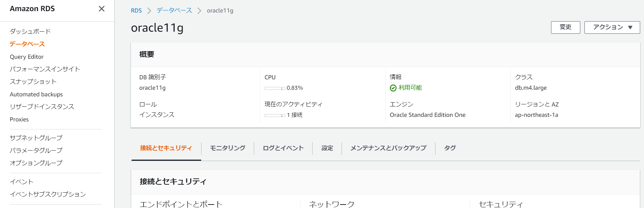This screenshot has height=208, width=644.
Task: Click the 接続とセキュリティ section heading
Action: 173,182
